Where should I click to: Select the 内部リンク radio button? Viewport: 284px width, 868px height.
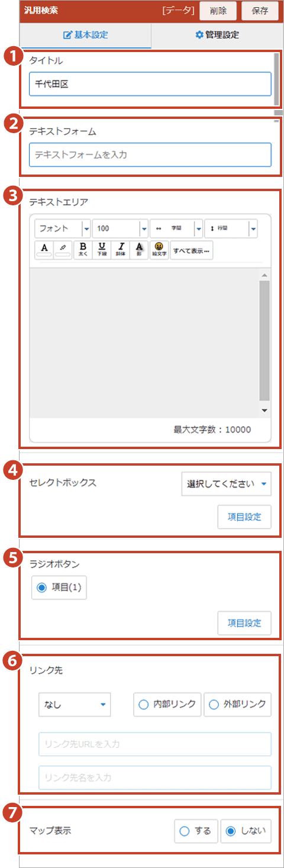pos(167,705)
